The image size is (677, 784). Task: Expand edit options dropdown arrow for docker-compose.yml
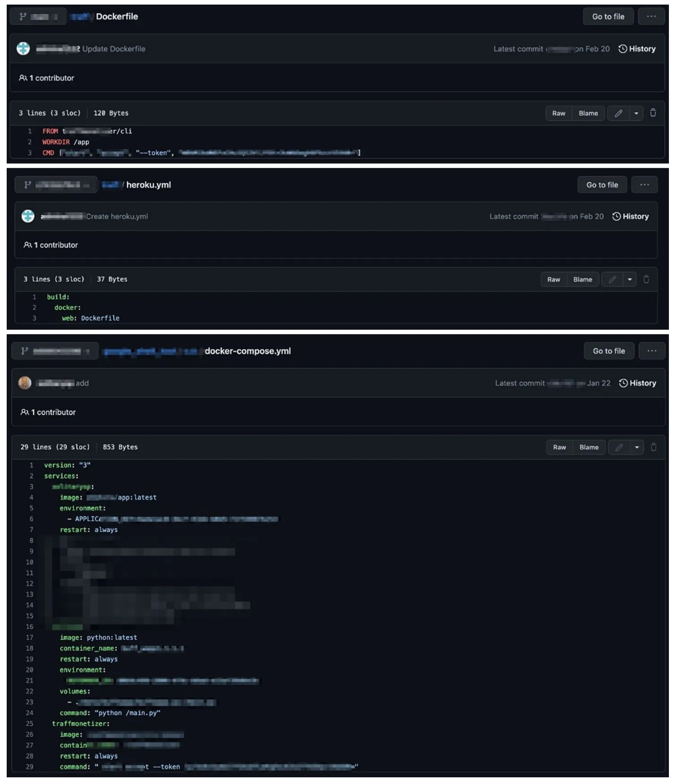(x=637, y=447)
